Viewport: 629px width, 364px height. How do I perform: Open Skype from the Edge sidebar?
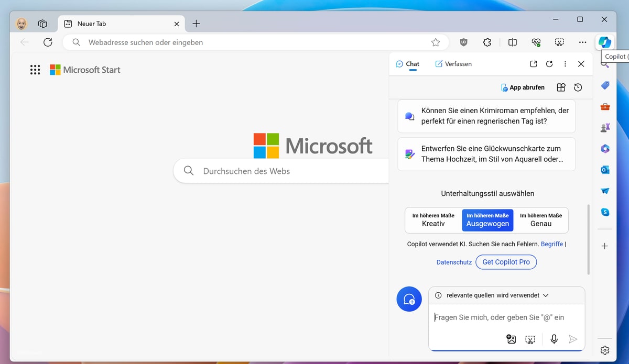[x=605, y=212]
